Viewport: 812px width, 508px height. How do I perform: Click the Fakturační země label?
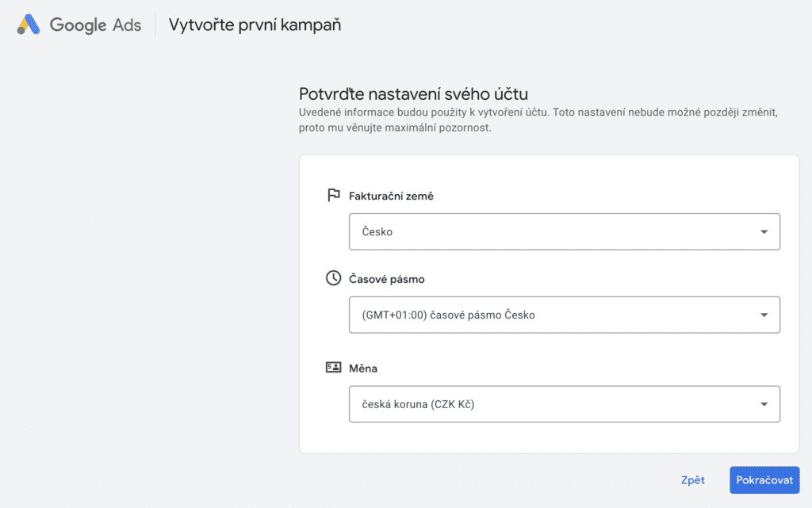click(391, 196)
